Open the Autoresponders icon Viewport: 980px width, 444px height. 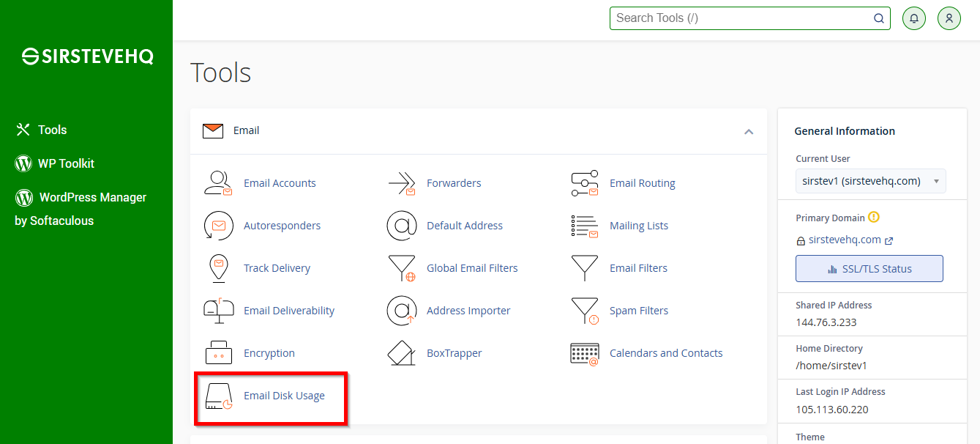click(x=218, y=226)
